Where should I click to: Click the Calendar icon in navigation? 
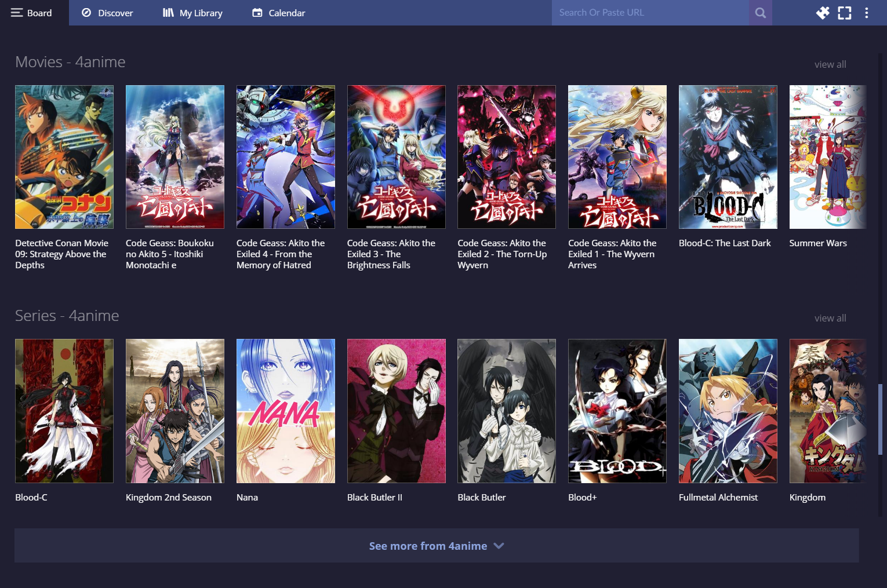[x=257, y=13]
